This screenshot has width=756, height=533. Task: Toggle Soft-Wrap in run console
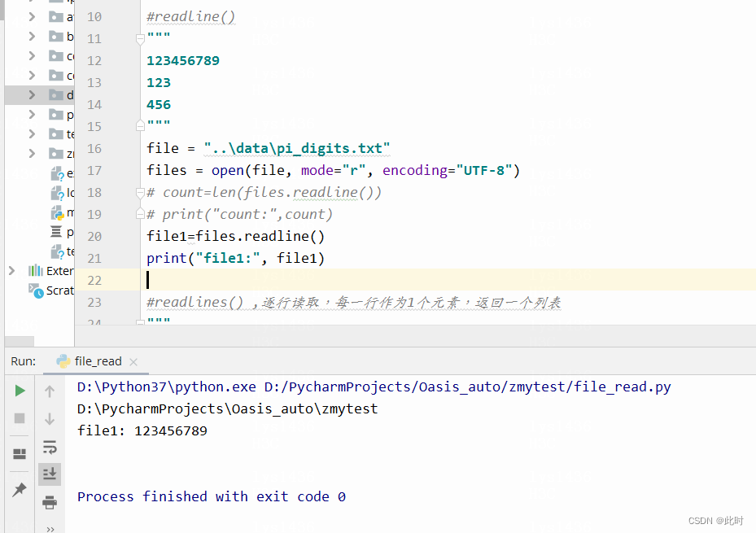point(50,448)
